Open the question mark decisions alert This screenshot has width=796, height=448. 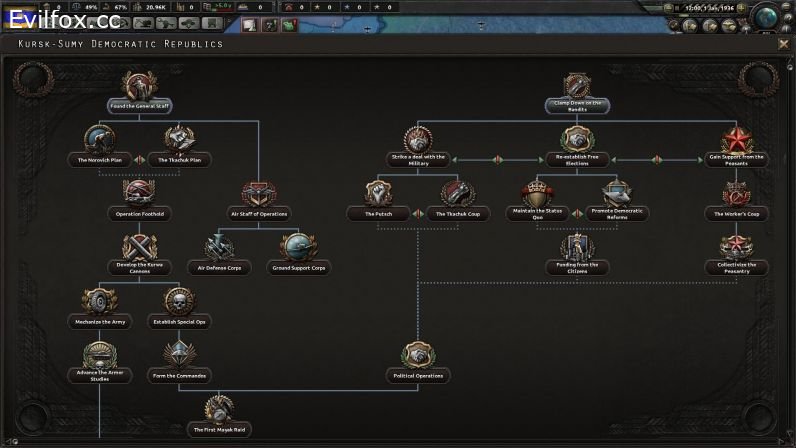[x=268, y=24]
